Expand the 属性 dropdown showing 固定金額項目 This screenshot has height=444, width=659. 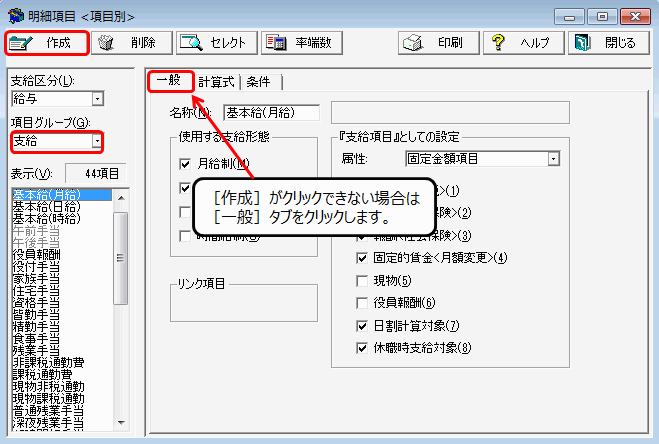[x=553, y=158]
